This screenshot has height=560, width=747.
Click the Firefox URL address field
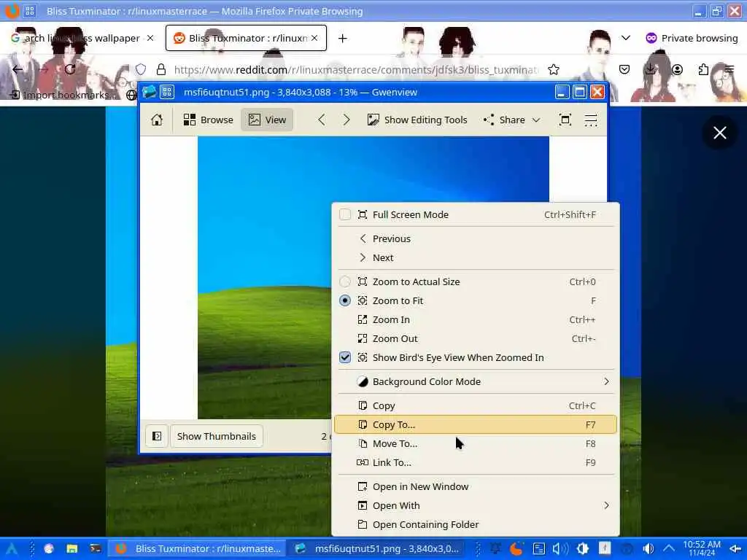pos(356,69)
